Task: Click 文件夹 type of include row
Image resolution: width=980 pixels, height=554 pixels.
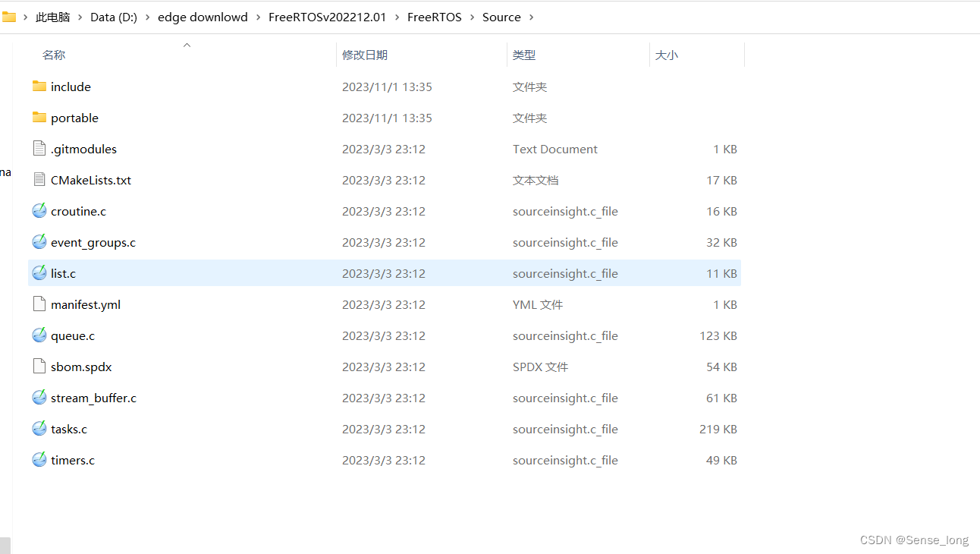Action: tap(529, 87)
